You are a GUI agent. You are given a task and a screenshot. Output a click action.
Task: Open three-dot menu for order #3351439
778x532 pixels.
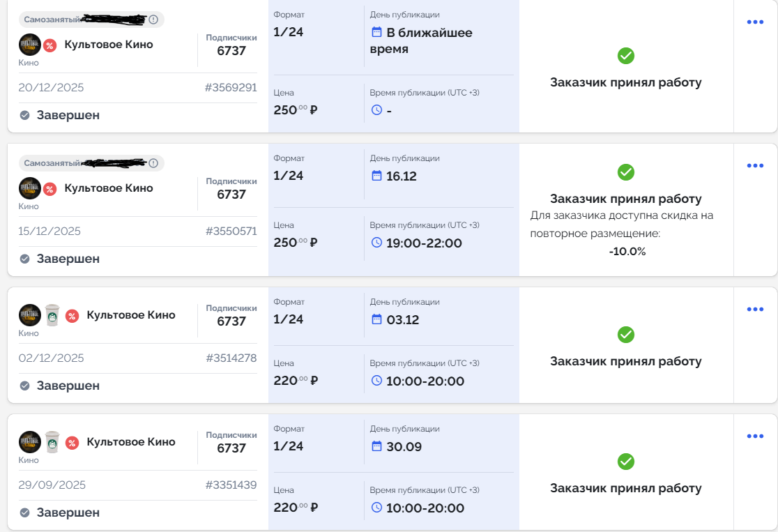click(x=755, y=436)
